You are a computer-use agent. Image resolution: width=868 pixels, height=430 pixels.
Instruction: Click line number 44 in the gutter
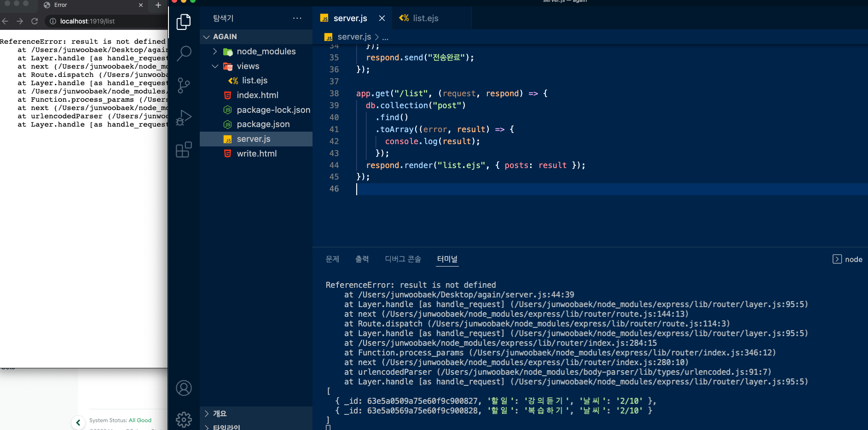(334, 165)
